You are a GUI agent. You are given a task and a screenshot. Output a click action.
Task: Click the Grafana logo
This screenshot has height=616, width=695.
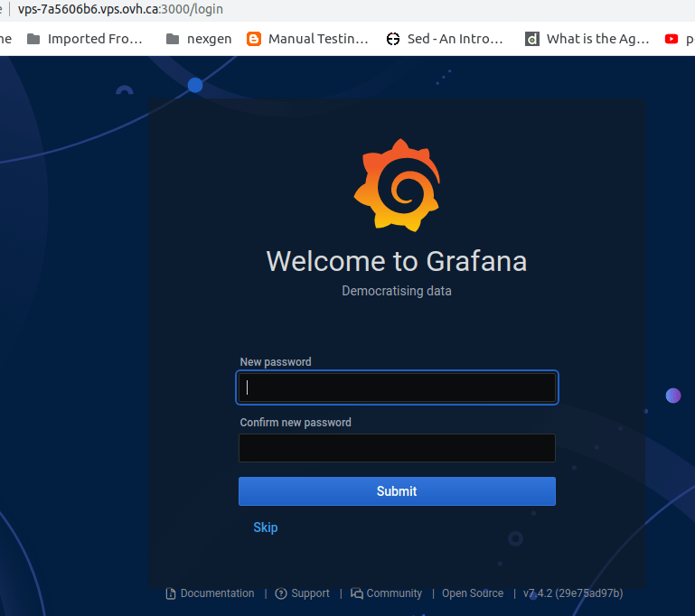click(397, 185)
